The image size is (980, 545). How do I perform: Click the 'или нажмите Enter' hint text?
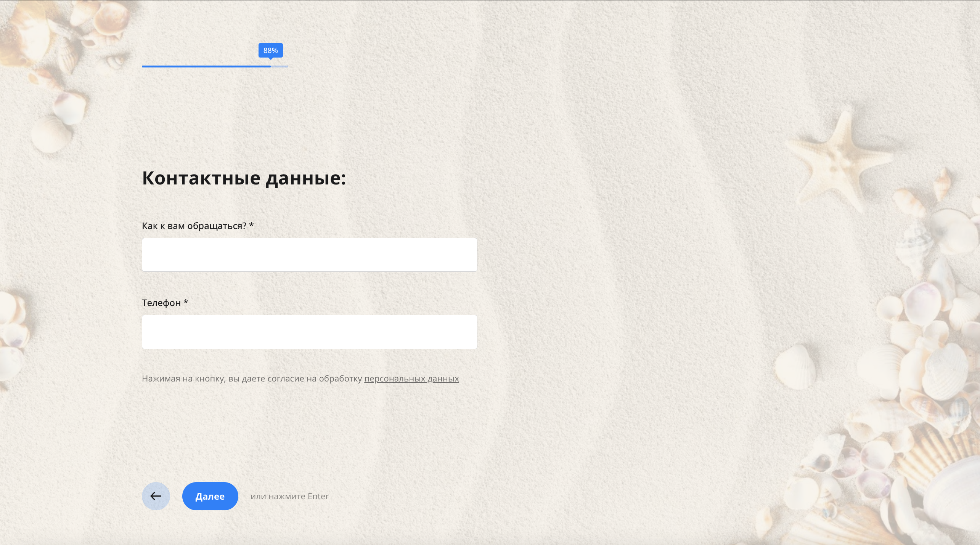pos(289,496)
